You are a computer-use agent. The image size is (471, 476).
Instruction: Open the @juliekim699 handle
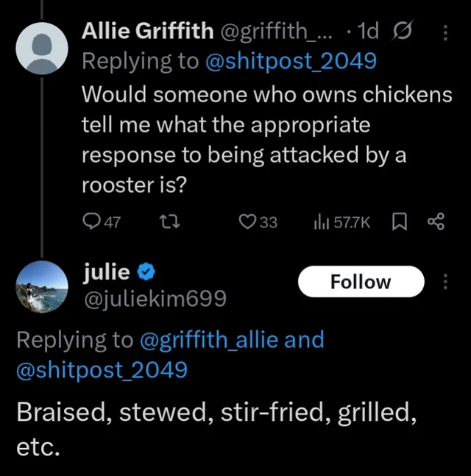pyautogui.click(x=155, y=299)
